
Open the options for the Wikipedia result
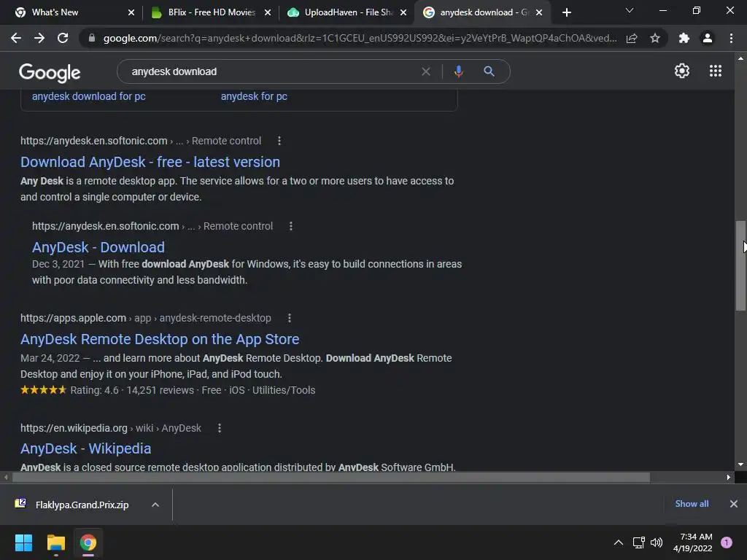tap(220, 428)
